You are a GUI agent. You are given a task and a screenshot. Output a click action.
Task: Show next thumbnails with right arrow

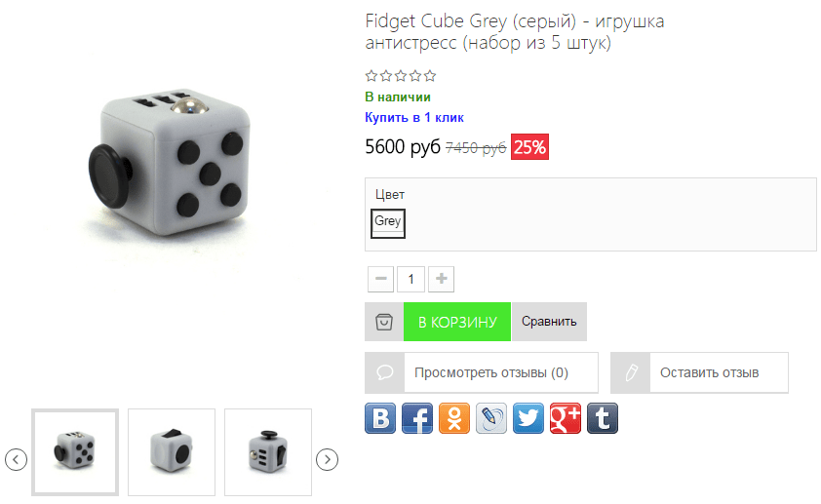(328, 459)
